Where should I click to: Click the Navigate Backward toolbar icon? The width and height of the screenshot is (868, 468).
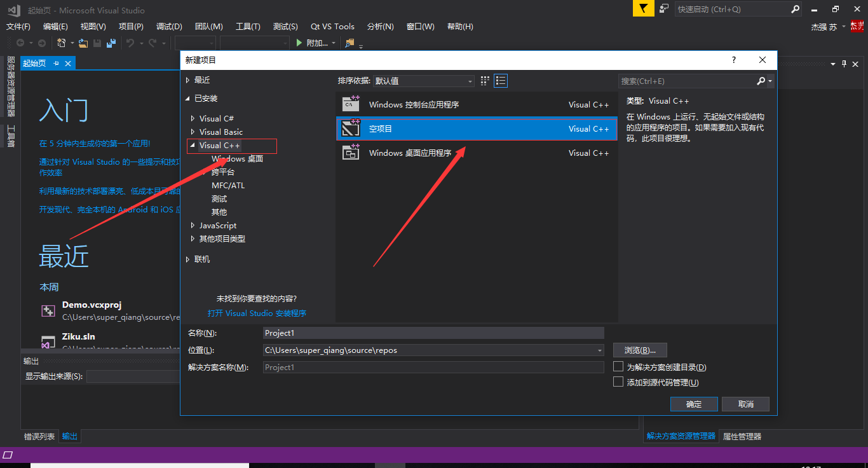20,43
